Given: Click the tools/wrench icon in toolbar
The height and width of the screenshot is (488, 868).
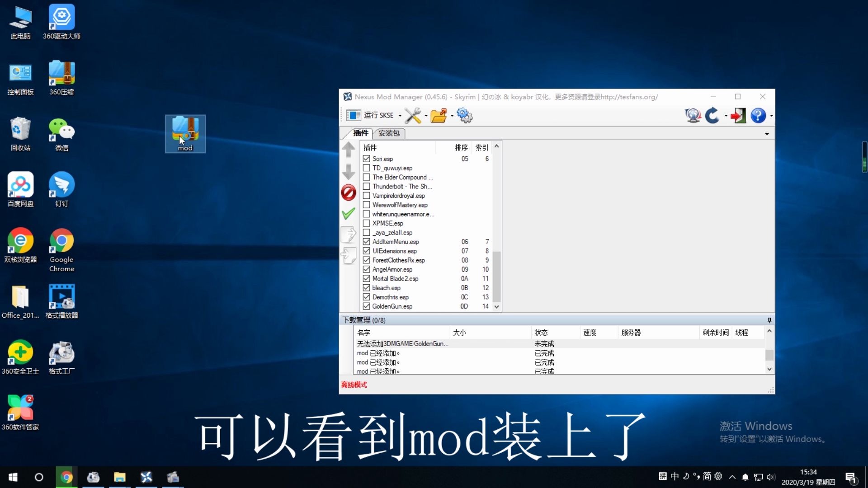Looking at the screenshot, I should [x=411, y=116].
